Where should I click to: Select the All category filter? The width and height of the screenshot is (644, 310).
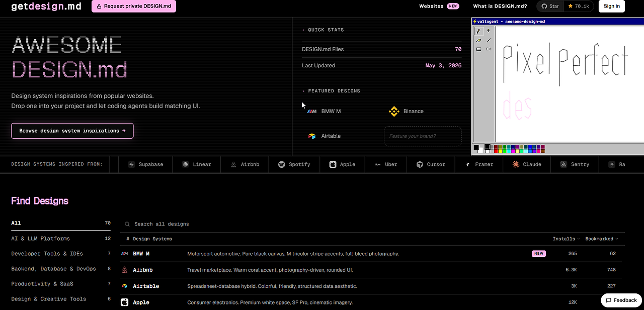(61, 223)
